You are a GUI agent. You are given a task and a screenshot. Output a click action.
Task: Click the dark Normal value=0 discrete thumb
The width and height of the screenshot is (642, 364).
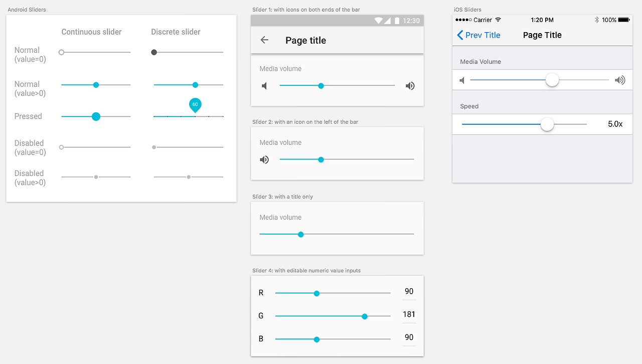154,52
